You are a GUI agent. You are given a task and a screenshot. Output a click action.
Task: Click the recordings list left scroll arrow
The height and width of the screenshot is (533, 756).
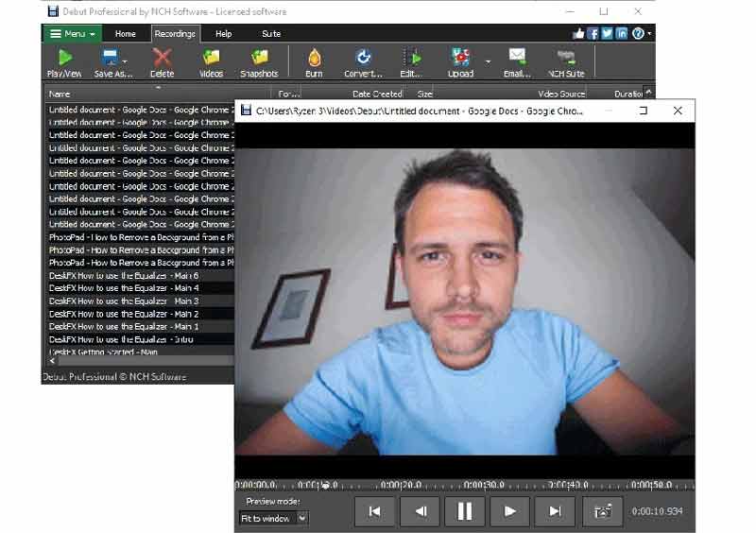(x=52, y=361)
